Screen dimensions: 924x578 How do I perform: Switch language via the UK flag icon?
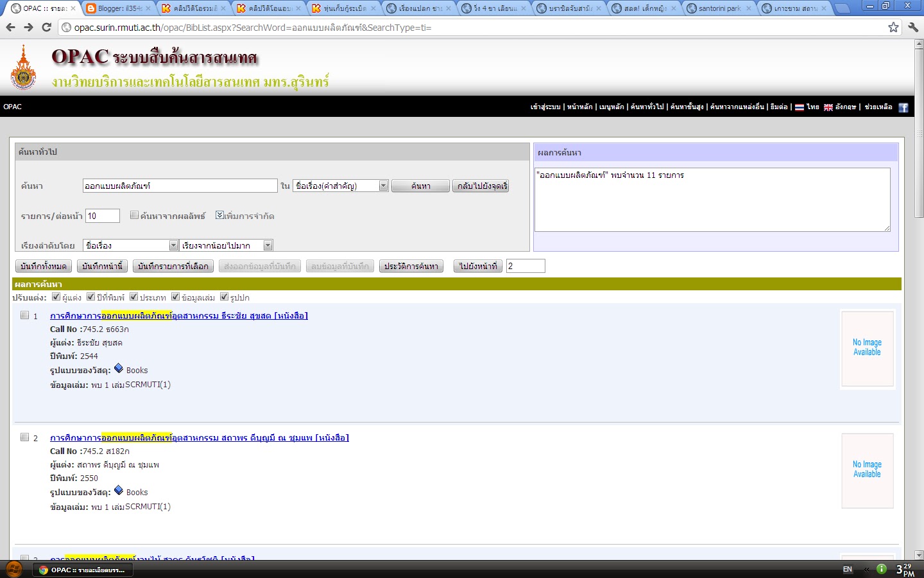point(828,107)
